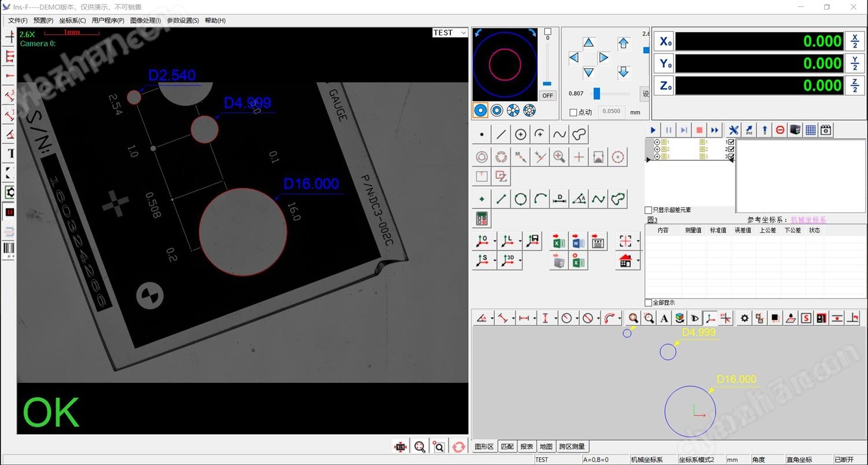Click the zoom magnifier icon below the camera view

[x=420, y=446]
